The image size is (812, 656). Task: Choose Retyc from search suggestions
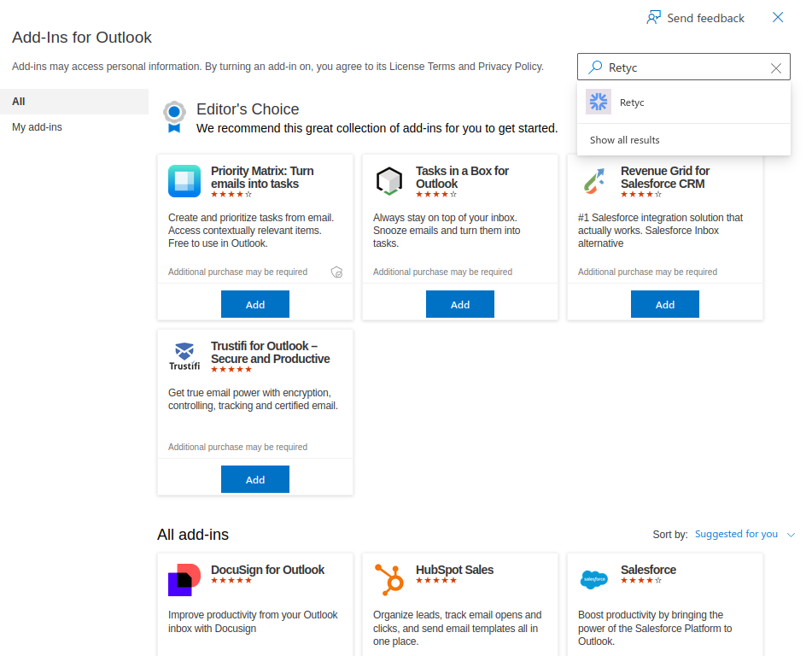[x=684, y=102]
